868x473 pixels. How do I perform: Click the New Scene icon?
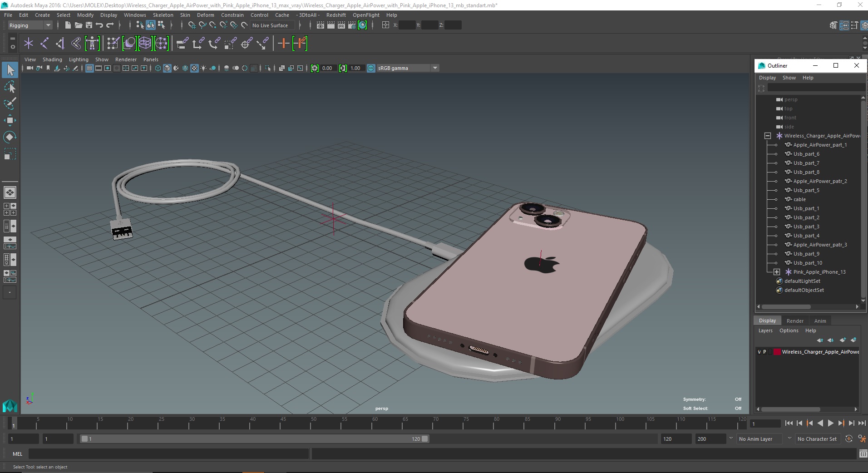68,25
